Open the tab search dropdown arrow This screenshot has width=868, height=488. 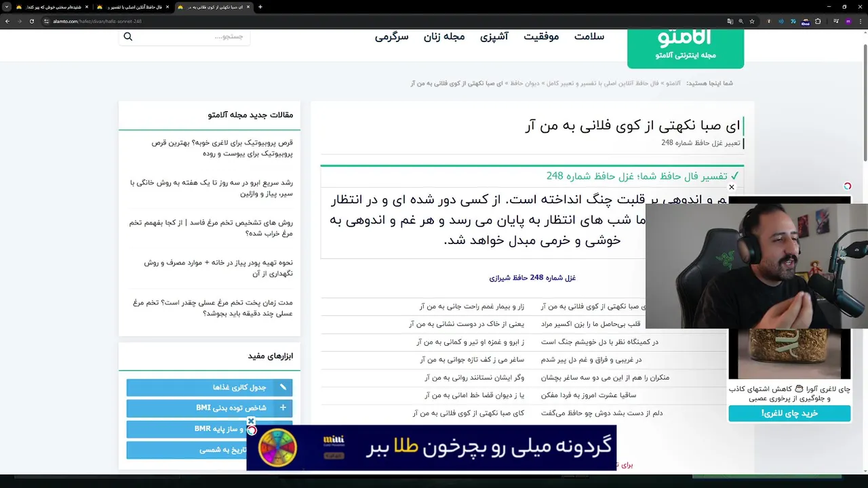6,7
